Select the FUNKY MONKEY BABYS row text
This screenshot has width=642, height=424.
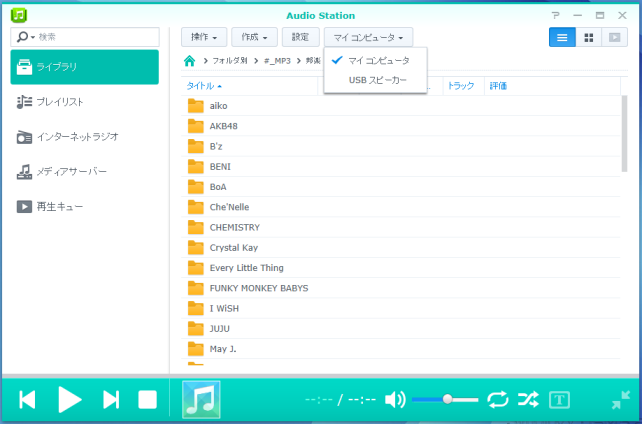259,288
